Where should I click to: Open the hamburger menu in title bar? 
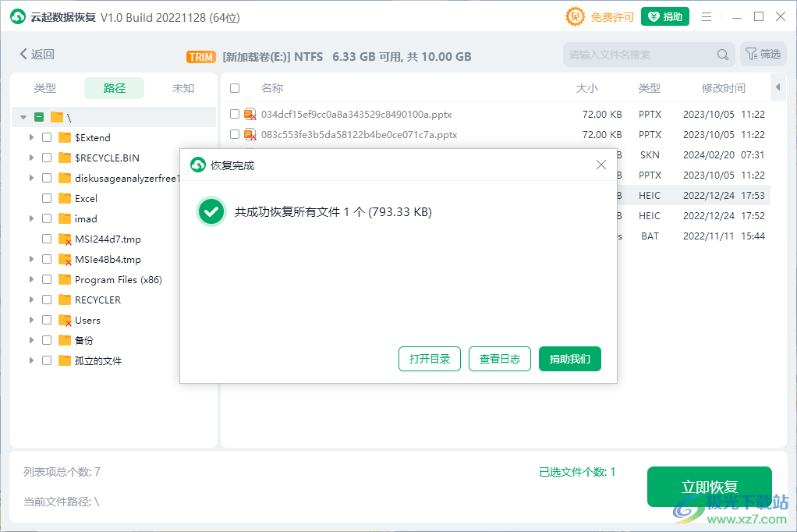707,16
